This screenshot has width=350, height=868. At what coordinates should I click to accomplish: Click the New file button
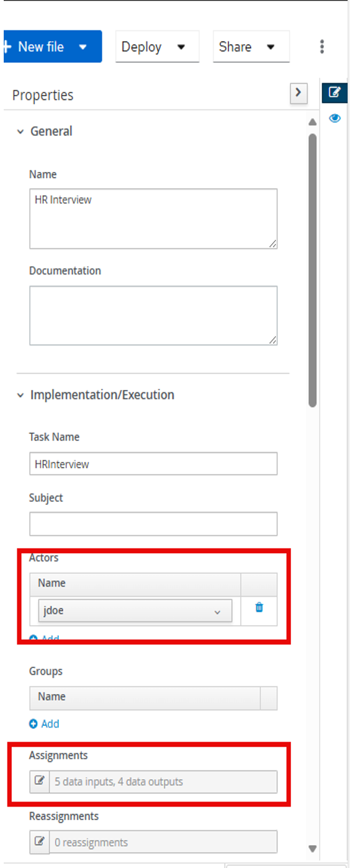(x=52, y=47)
